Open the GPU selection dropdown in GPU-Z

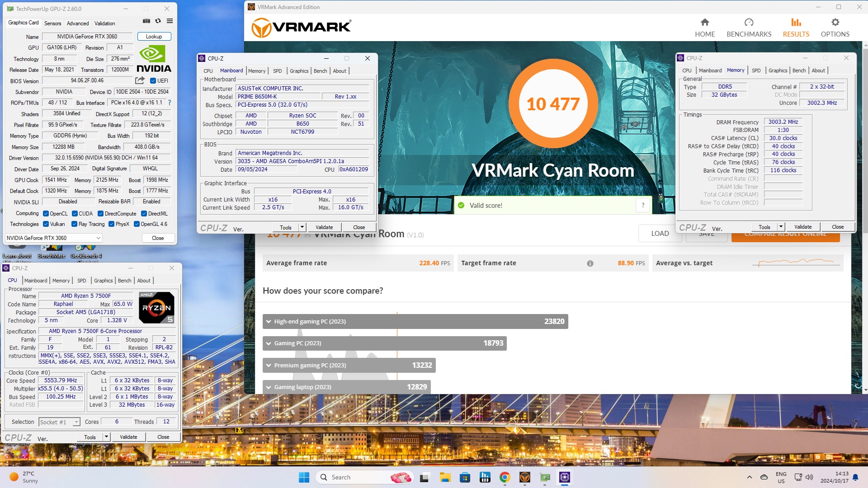click(x=54, y=238)
